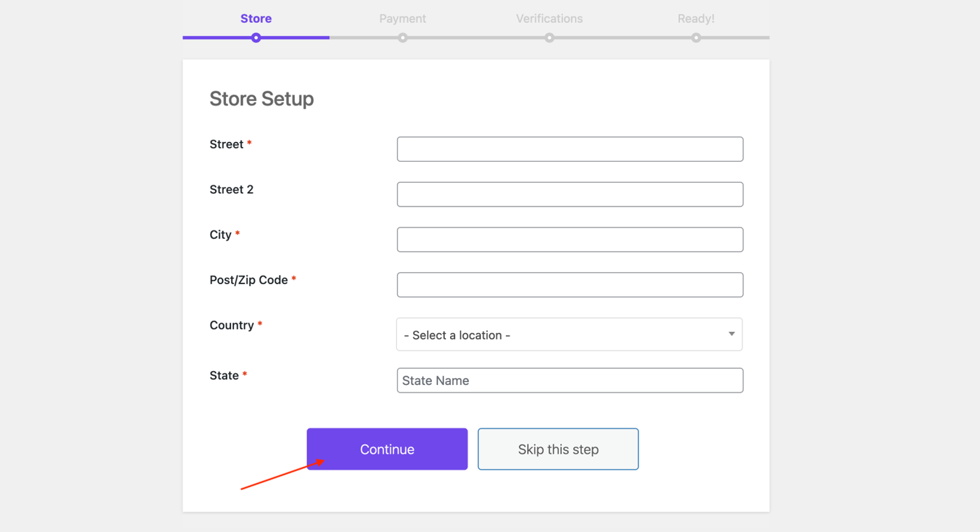
Task: Click the Store Setup heading
Action: coord(262,99)
